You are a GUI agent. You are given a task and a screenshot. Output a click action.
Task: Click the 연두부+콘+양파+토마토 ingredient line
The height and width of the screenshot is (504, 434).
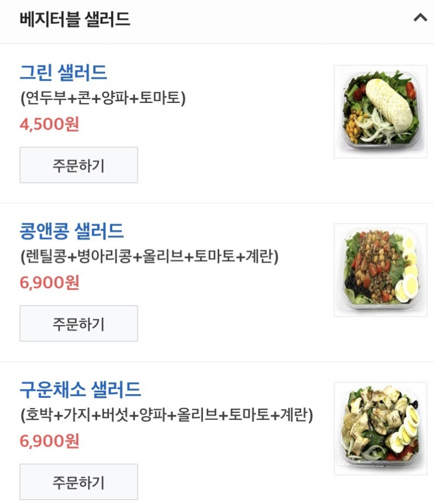pos(103,98)
